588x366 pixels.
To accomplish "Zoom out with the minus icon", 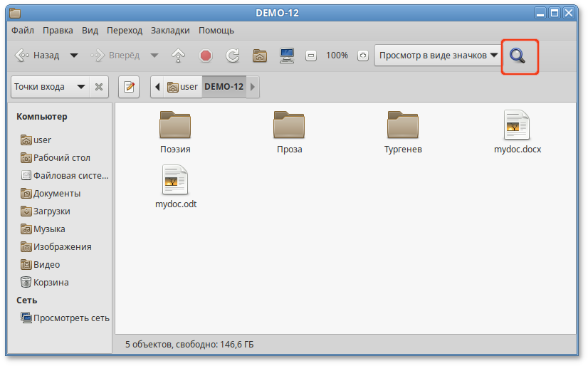I will coord(311,56).
